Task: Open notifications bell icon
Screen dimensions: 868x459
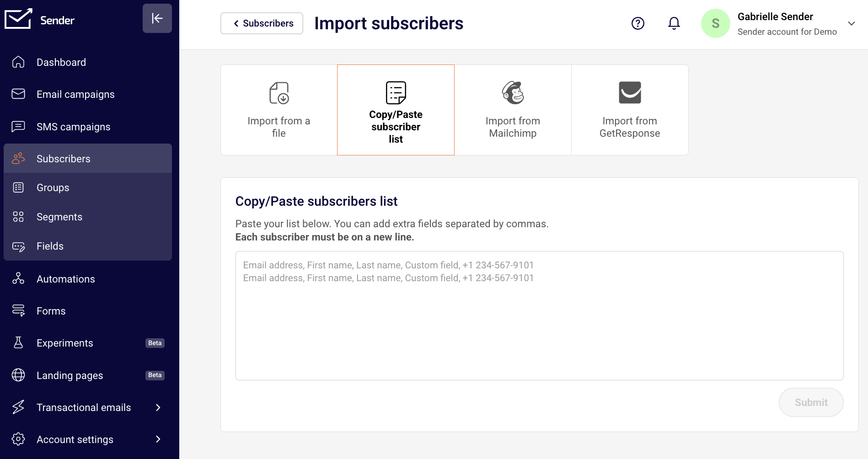Action: 674,23
